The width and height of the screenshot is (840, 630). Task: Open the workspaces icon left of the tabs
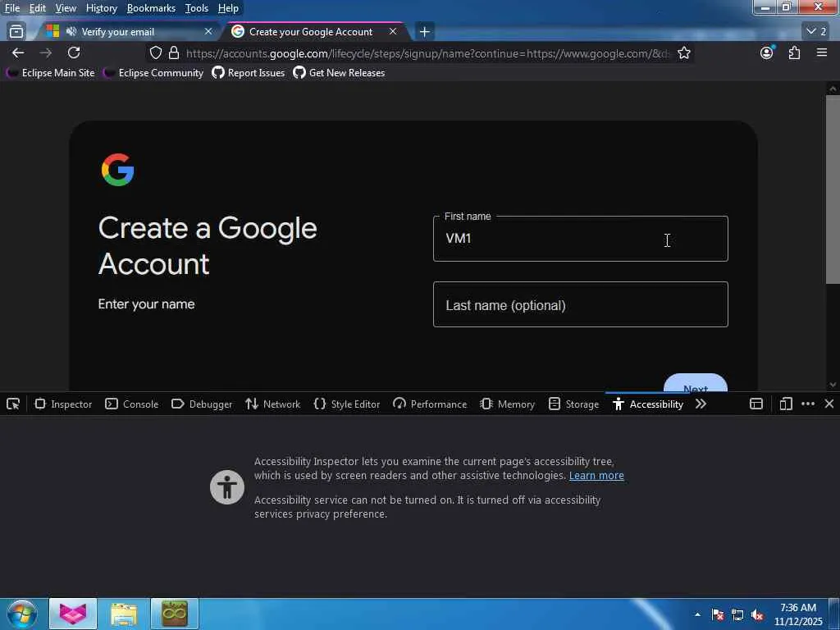[16, 32]
